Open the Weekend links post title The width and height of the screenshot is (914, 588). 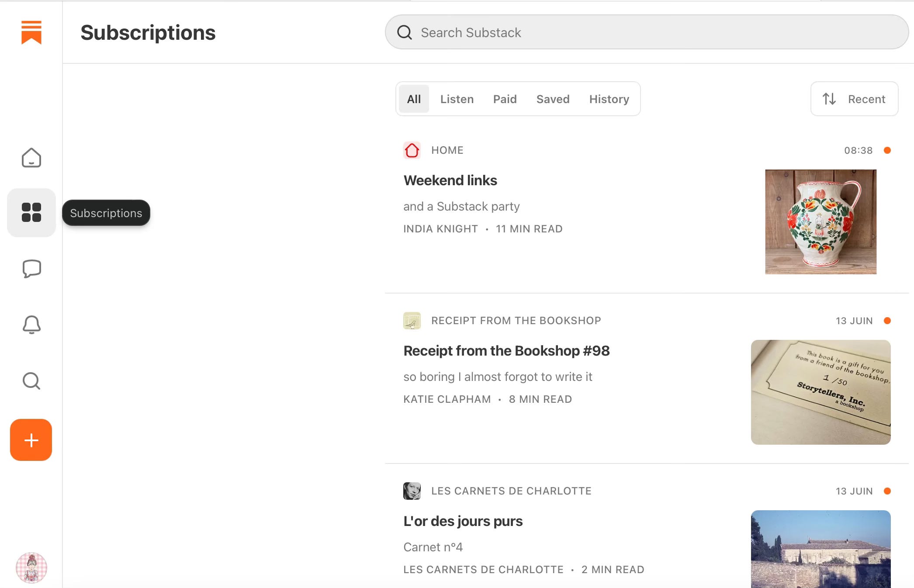[450, 180]
